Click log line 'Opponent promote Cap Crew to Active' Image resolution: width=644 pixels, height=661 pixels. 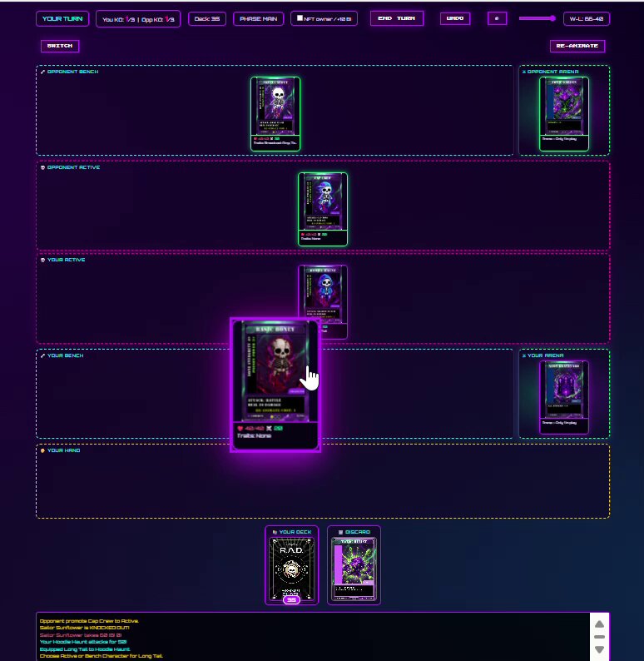89,621
